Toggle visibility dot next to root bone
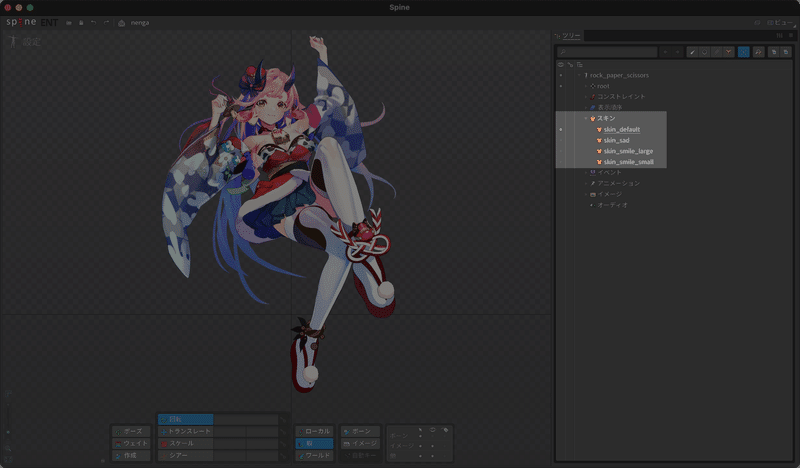This screenshot has height=468, width=800. (x=561, y=86)
